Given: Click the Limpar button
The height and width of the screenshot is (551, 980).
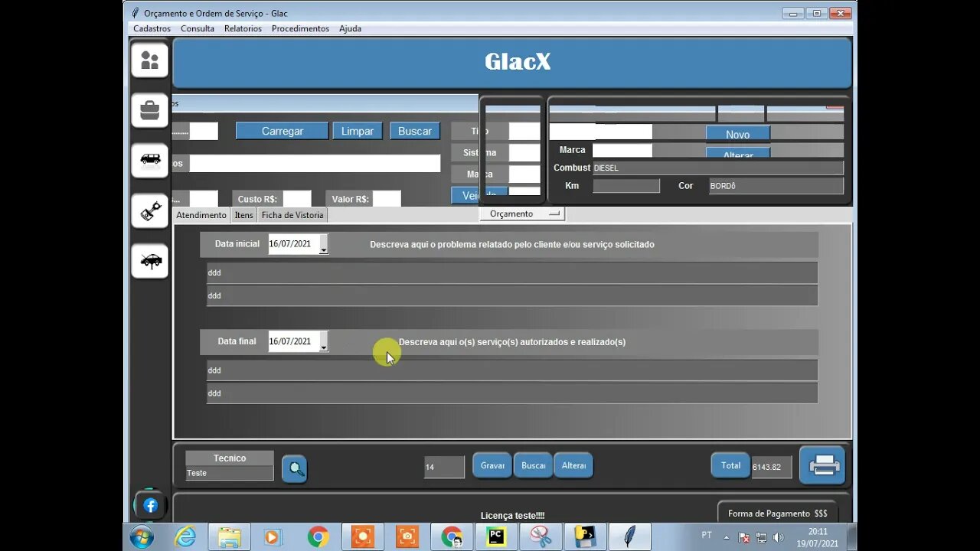Looking at the screenshot, I should 358,131.
